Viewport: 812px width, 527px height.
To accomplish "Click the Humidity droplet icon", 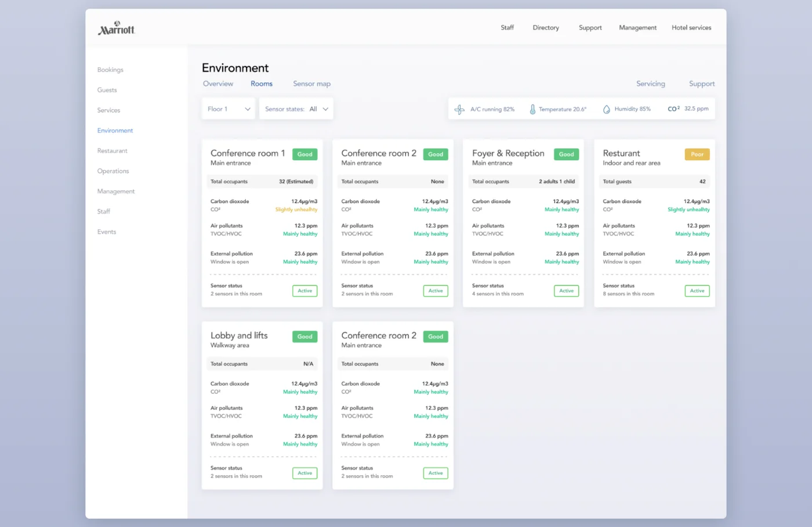I will (x=606, y=109).
